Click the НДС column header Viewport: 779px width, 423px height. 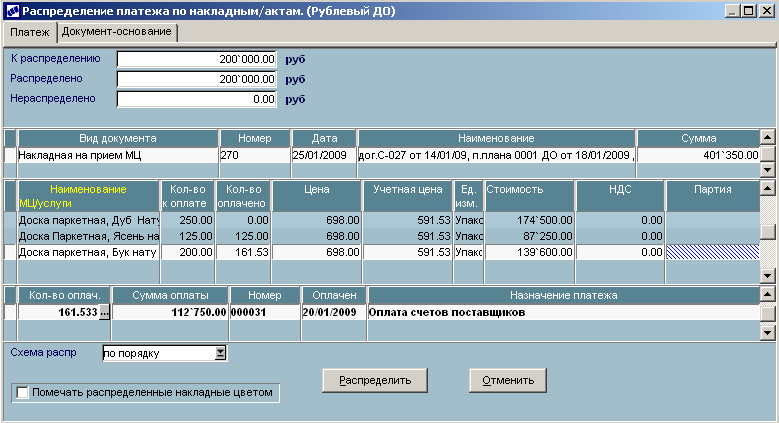click(620, 196)
